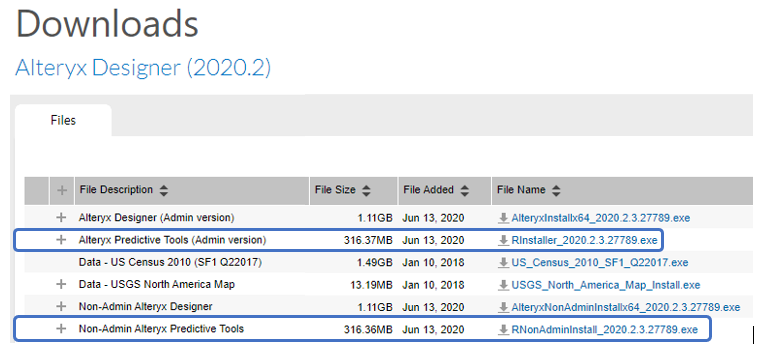Screen dimensions: 769x363
Task: Expand the Non-Admin Alteryx Predictive Tools row
Action: (x=61, y=329)
